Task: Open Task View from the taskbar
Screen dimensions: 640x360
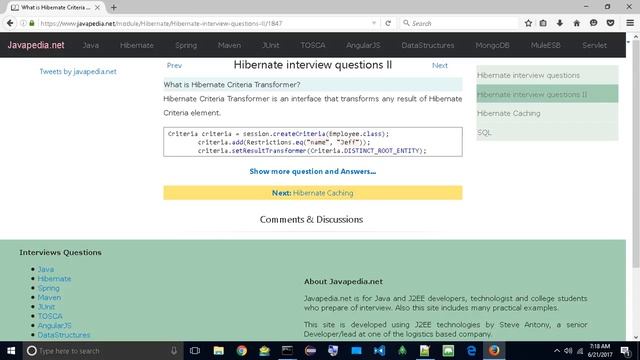Action: 195,351
